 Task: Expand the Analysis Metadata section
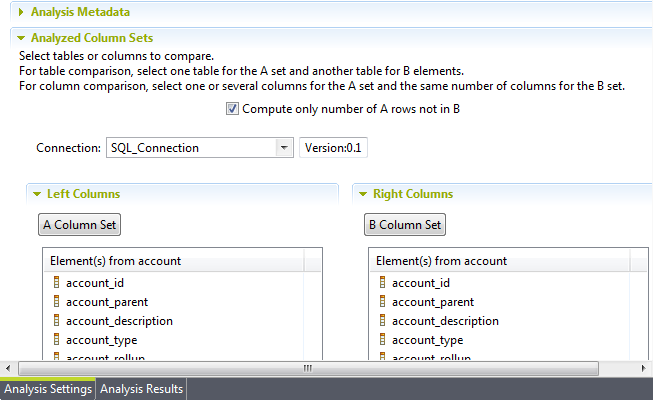(22, 13)
